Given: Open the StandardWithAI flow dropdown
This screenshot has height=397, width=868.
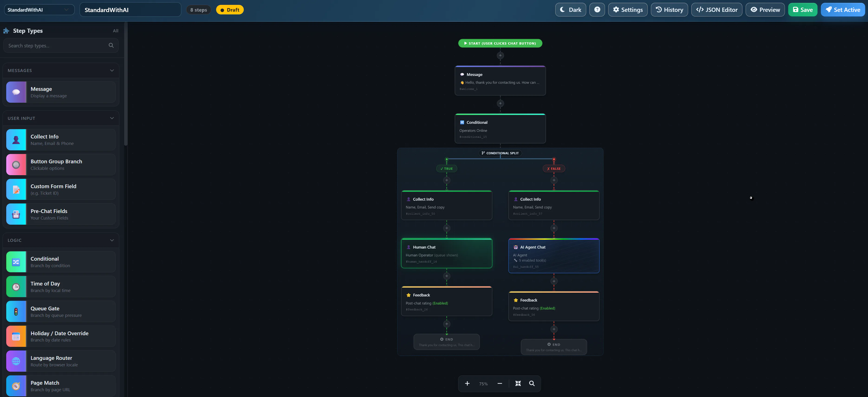Looking at the screenshot, I should 39,10.
